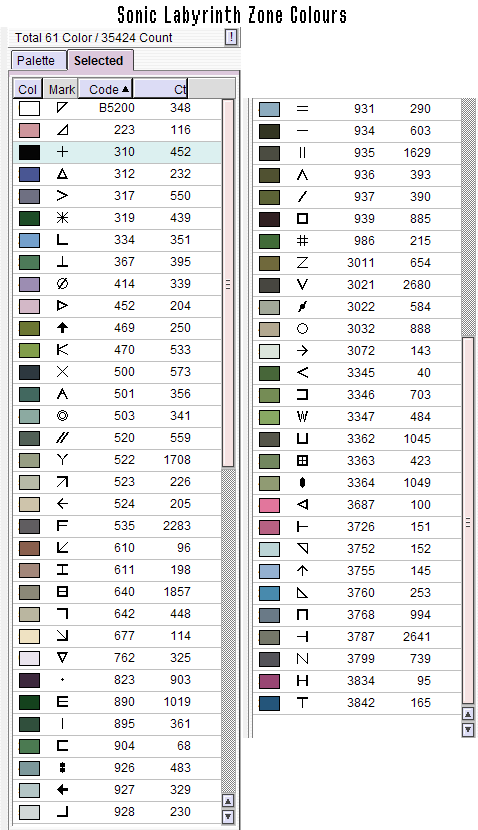
Task: Click the boxed dash mark for code 640
Action: tap(62, 592)
